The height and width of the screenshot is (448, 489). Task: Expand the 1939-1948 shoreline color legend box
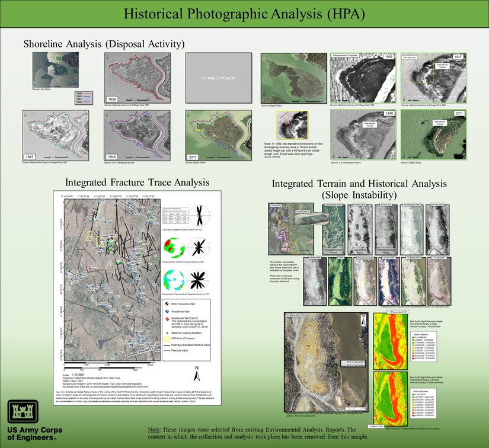click(84, 98)
